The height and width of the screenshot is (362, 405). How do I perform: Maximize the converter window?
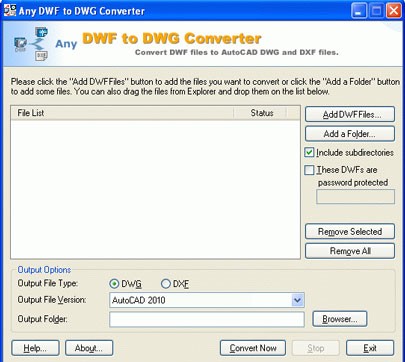[x=376, y=11]
